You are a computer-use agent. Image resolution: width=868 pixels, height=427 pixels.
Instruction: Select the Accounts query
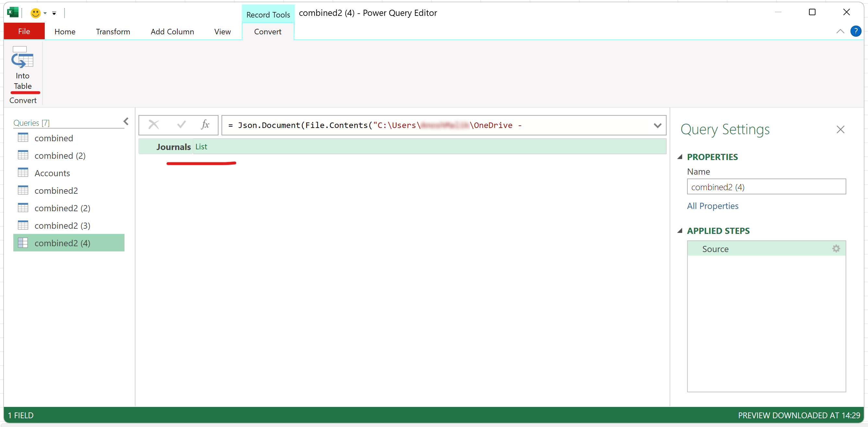pos(52,173)
